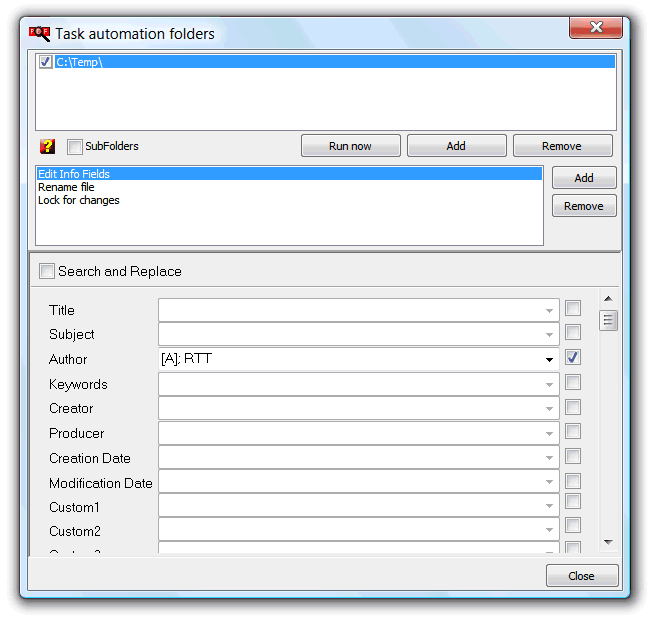Open the Creator dropdown arrow
This screenshot has width=654, height=618.
(x=549, y=409)
